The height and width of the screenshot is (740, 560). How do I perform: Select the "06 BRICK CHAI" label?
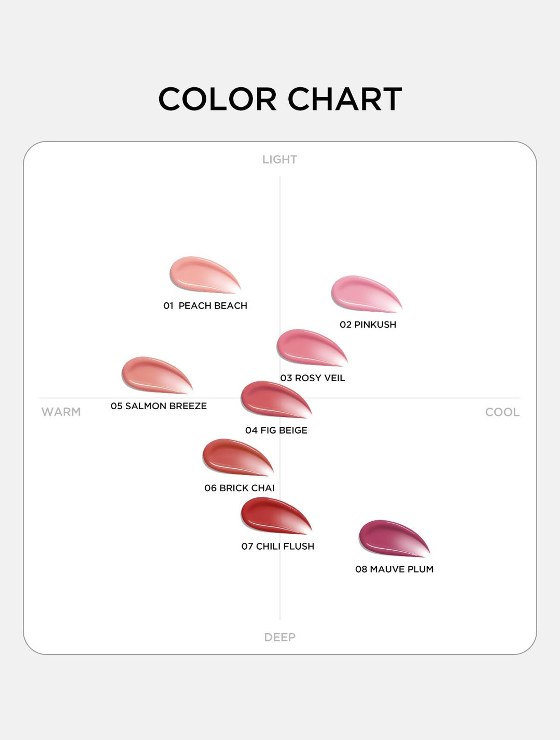click(x=240, y=488)
